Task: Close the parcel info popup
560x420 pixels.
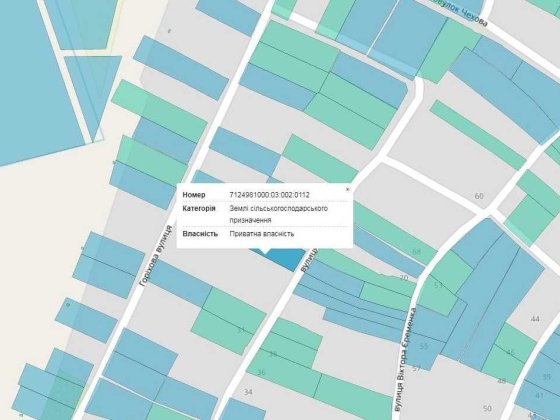Action: 348,190
